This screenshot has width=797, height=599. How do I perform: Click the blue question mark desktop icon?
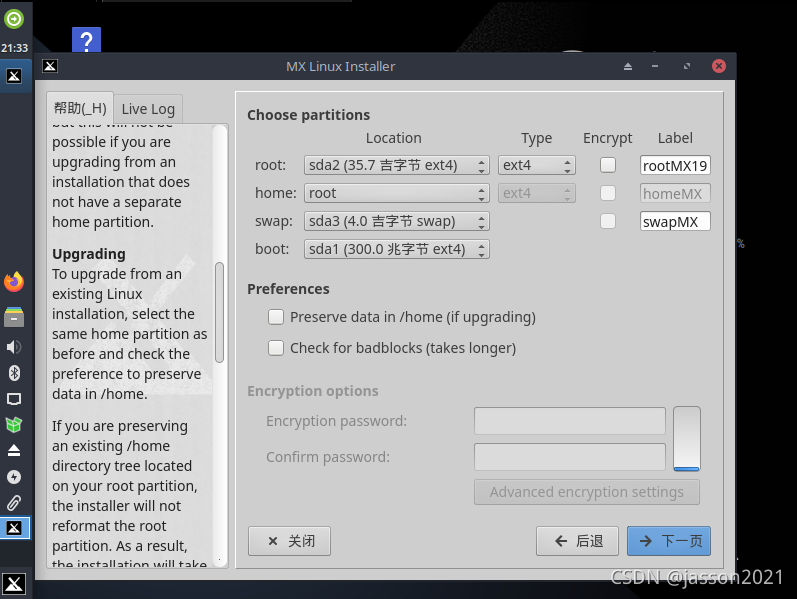click(x=86, y=40)
